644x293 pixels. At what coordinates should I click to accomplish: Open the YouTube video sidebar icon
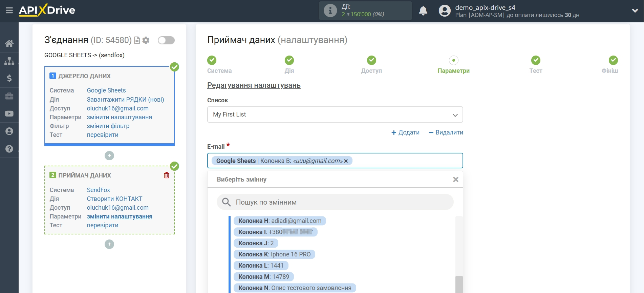[x=9, y=114]
